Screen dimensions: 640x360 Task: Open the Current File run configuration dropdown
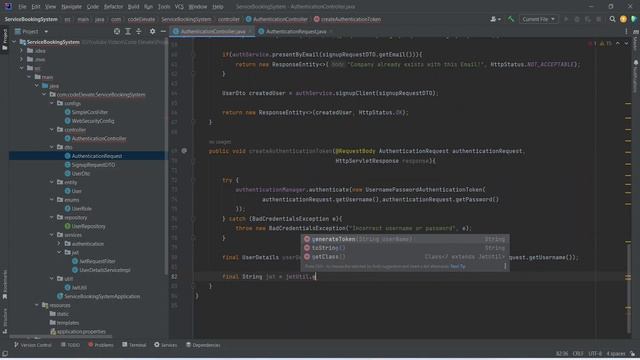click(x=538, y=19)
